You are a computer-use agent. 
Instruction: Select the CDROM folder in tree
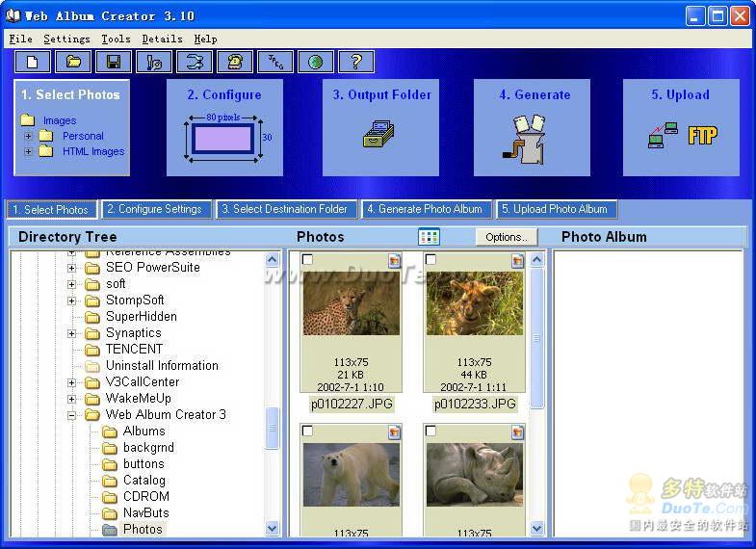click(146, 496)
